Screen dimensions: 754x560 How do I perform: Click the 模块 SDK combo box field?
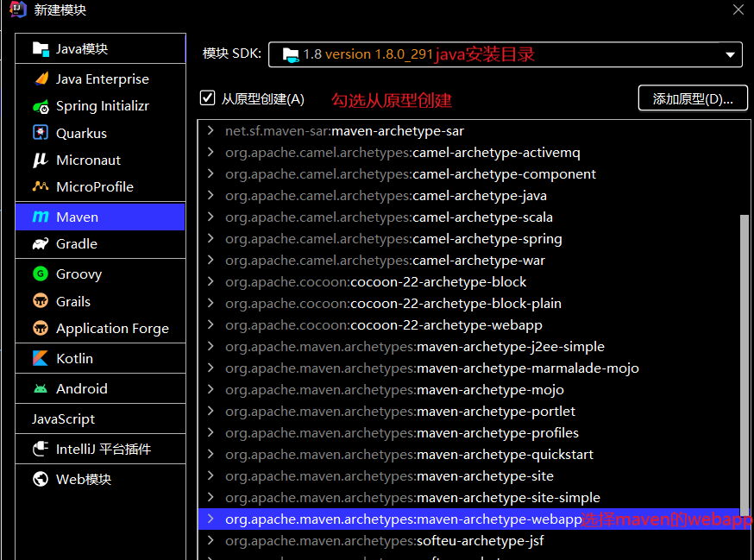pos(505,54)
